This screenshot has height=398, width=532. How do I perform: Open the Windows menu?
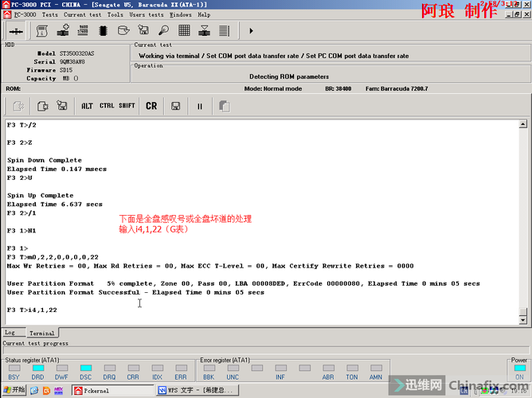pyautogui.click(x=181, y=14)
